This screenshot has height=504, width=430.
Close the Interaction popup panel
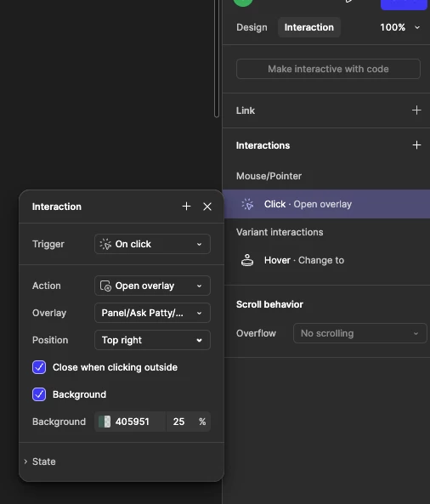(207, 207)
